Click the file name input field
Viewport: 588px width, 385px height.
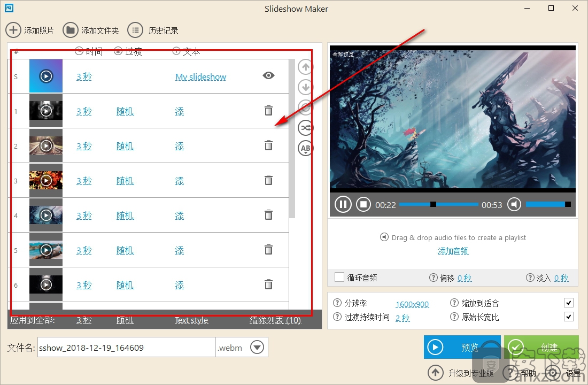[x=126, y=348]
